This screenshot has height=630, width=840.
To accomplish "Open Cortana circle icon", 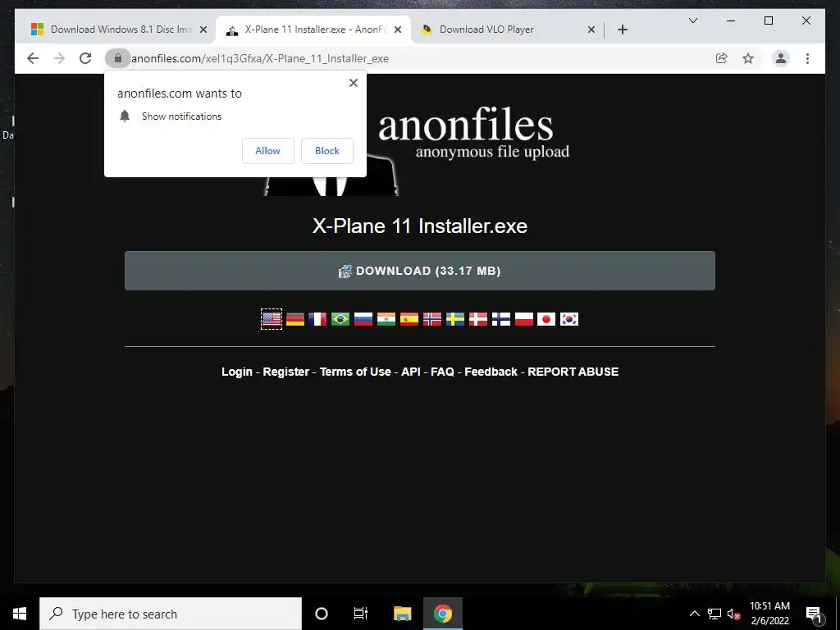I will [x=322, y=614].
